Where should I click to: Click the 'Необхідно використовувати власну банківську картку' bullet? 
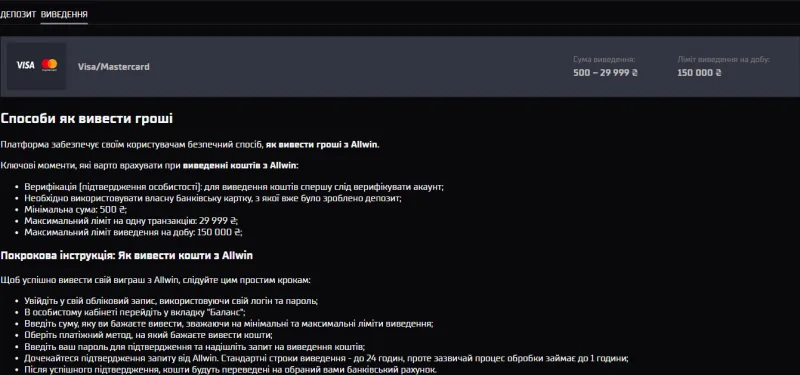[x=213, y=198]
